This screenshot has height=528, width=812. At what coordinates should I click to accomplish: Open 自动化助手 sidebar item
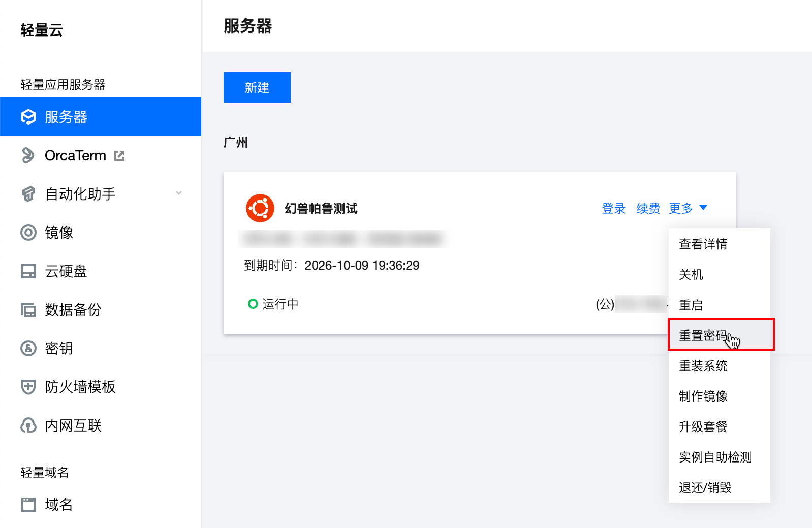pyautogui.click(x=101, y=194)
